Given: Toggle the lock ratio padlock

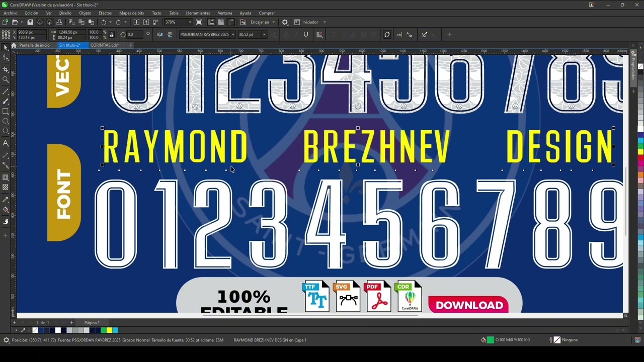Looking at the screenshot, I should pos(112,35).
